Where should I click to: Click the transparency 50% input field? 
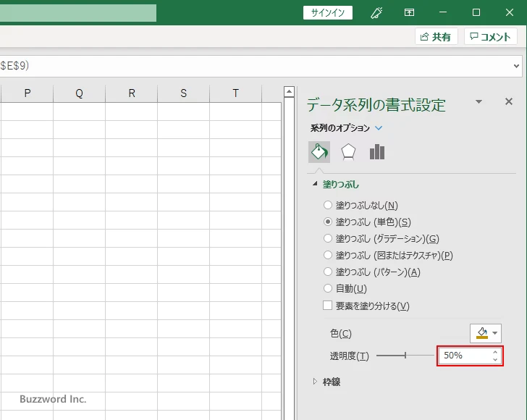point(464,356)
